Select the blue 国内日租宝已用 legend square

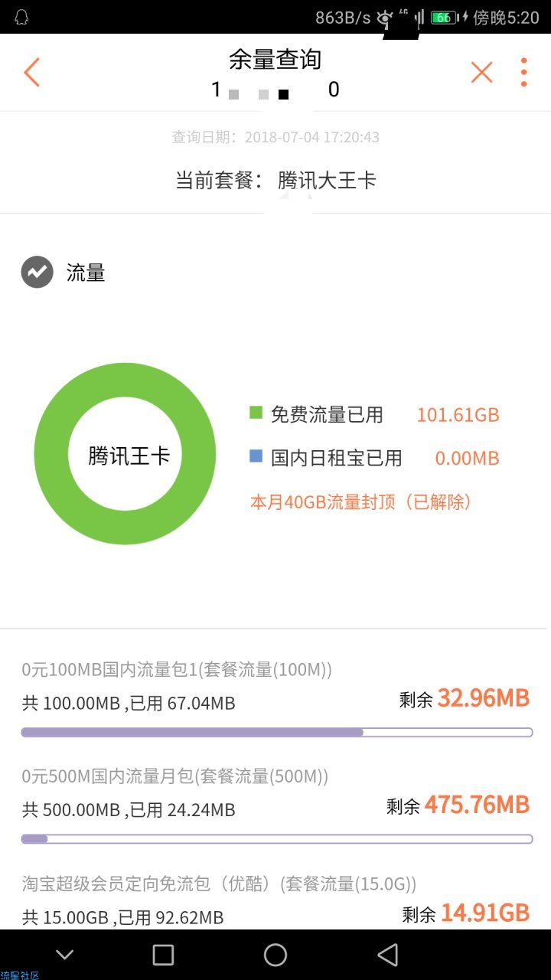pyautogui.click(x=256, y=457)
